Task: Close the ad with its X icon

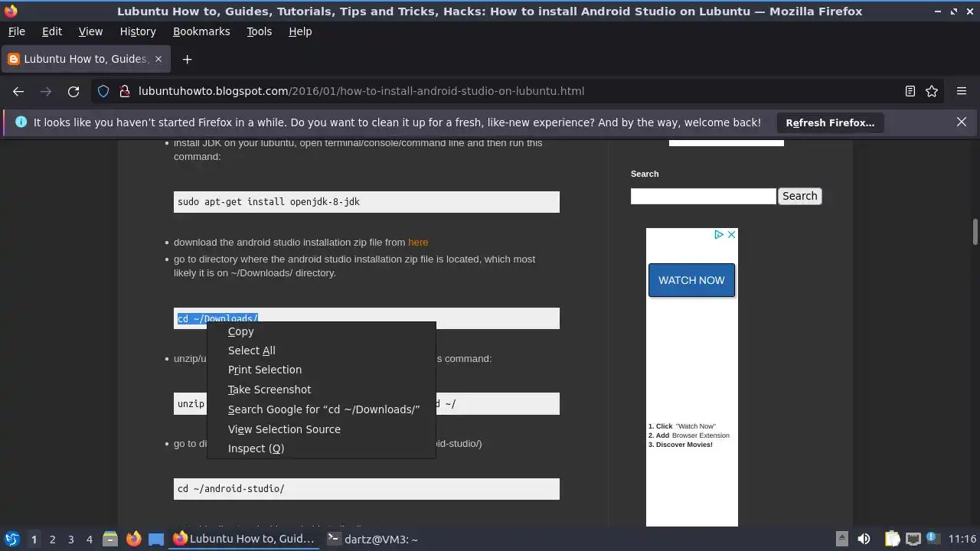Action: click(x=731, y=235)
